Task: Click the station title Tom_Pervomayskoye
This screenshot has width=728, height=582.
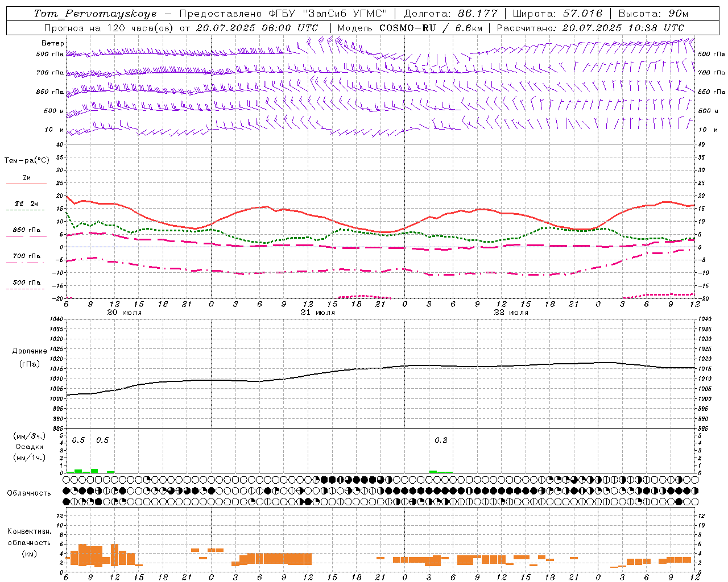Action: [95, 14]
